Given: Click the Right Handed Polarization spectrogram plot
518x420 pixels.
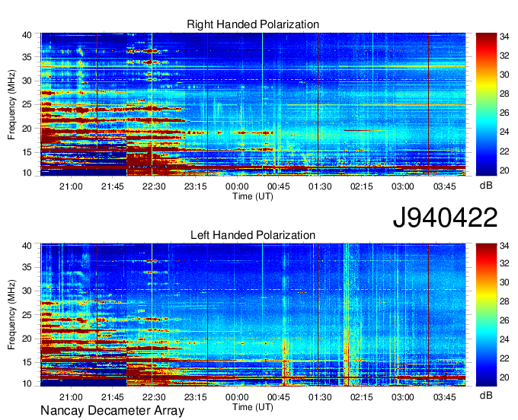Looking at the screenshot, I should [x=253, y=104].
